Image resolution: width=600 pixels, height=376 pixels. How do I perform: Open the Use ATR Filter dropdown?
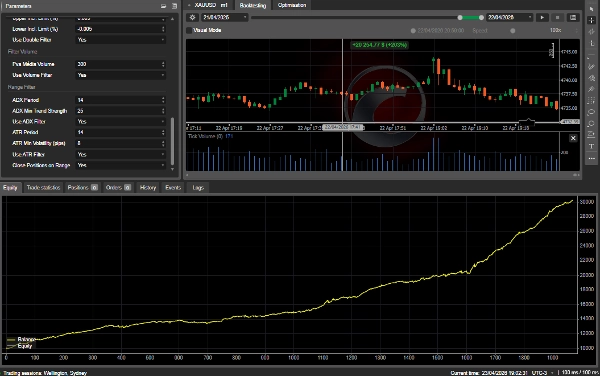(121, 155)
